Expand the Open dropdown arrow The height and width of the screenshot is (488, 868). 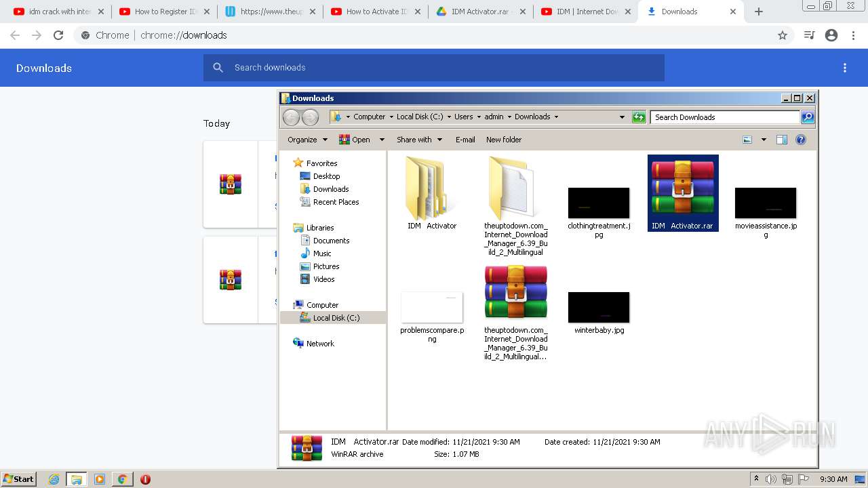(382, 140)
